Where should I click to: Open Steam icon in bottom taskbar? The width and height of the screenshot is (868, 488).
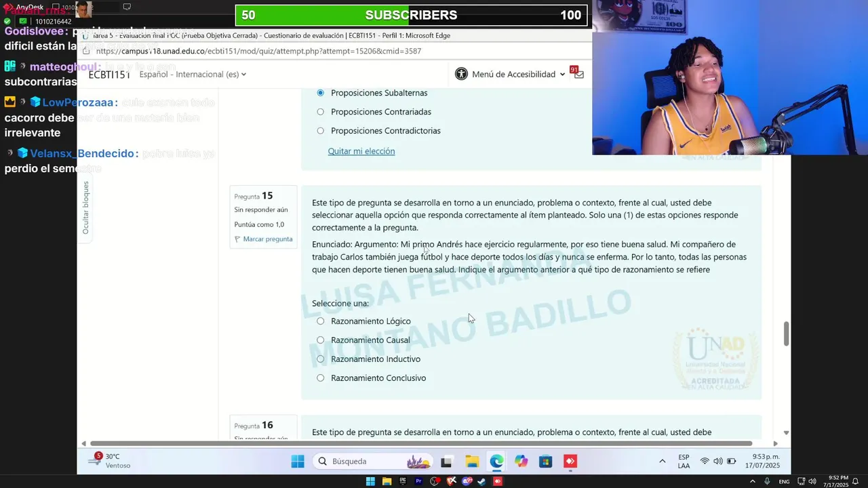click(481, 481)
